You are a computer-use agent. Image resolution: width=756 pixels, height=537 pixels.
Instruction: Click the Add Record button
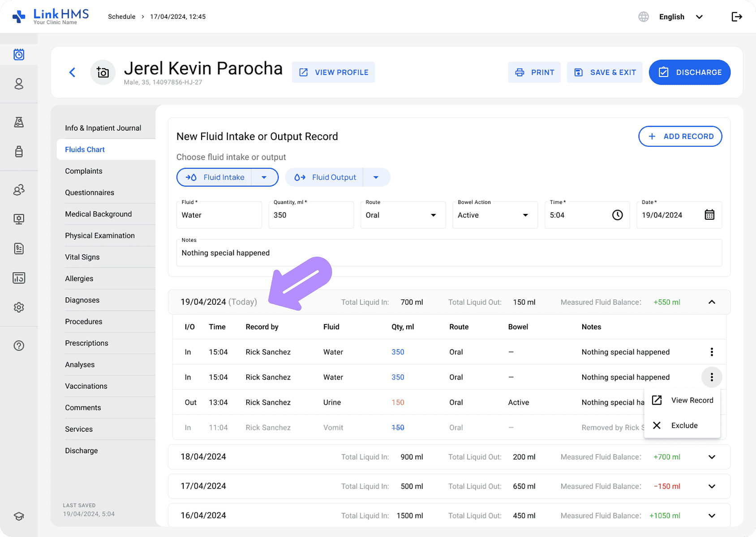point(680,136)
